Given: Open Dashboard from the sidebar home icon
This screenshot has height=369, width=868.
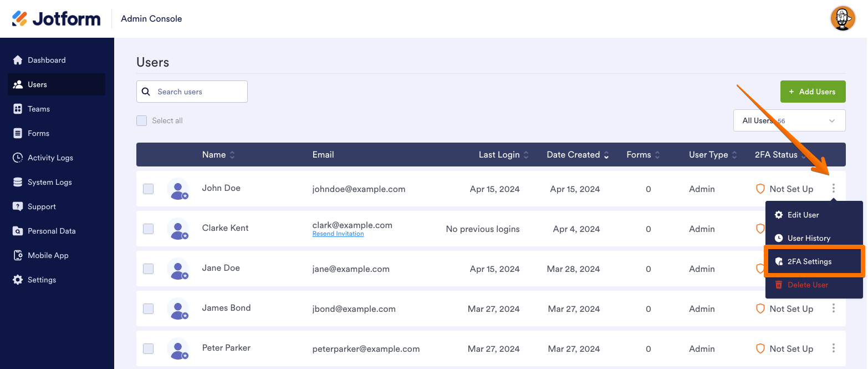Looking at the screenshot, I should [18, 60].
